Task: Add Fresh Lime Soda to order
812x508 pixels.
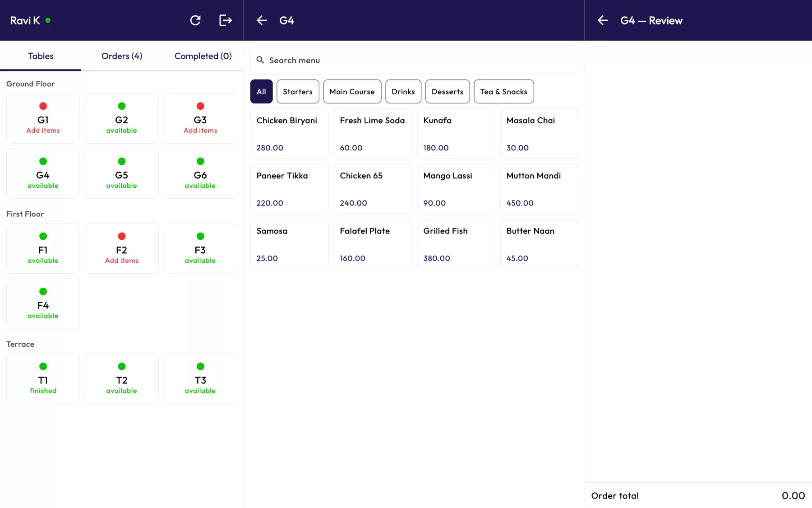Action: (373, 134)
